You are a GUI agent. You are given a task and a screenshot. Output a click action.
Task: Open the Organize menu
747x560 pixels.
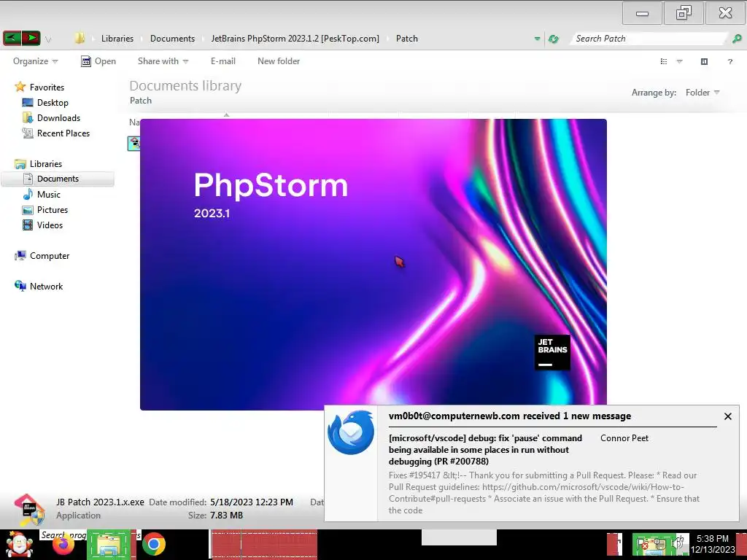pyautogui.click(x=35, y=61)
